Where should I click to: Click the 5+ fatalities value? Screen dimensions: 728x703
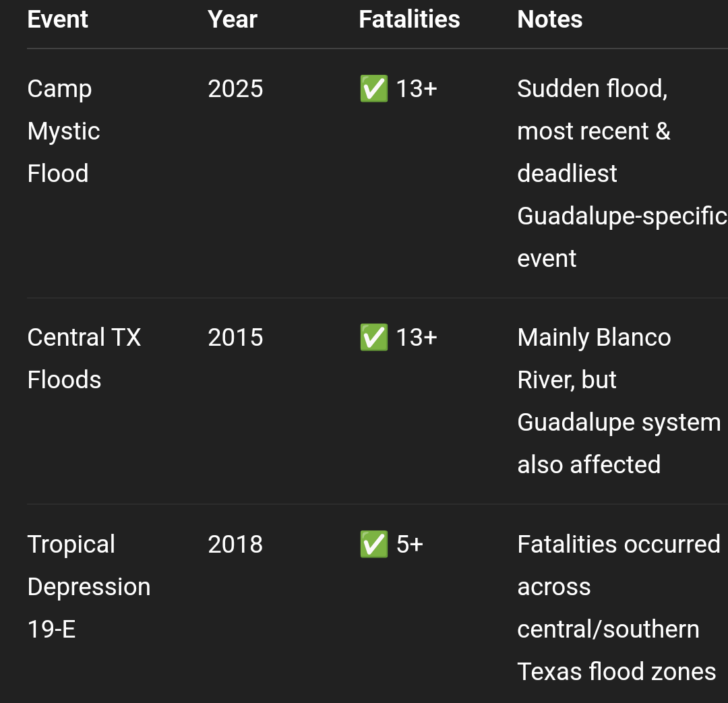[410, 544]
